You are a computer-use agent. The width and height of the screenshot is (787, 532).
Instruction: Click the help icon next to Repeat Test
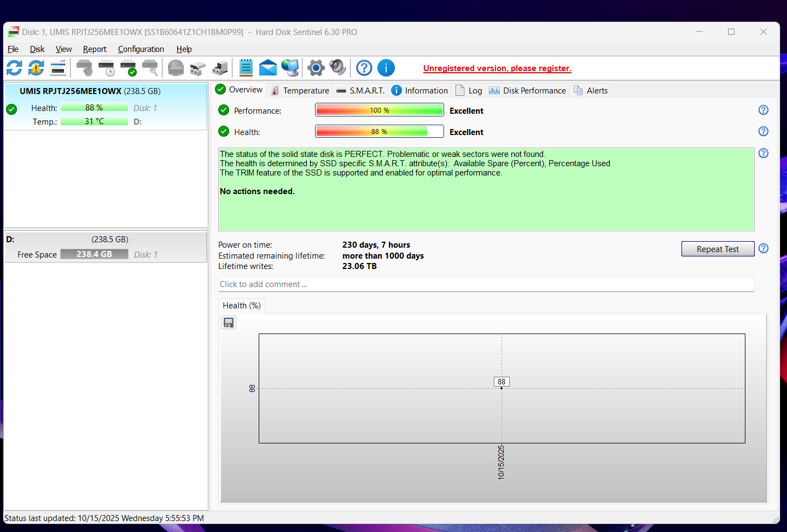(x=763, y=248)
